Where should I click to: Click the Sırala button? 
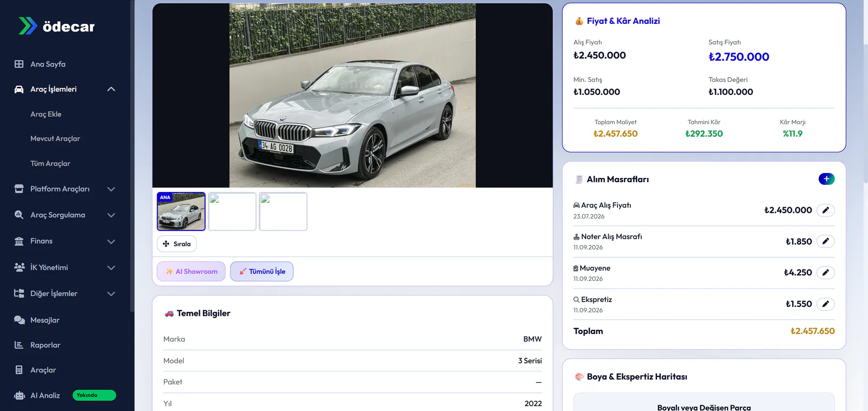[177, 244]
